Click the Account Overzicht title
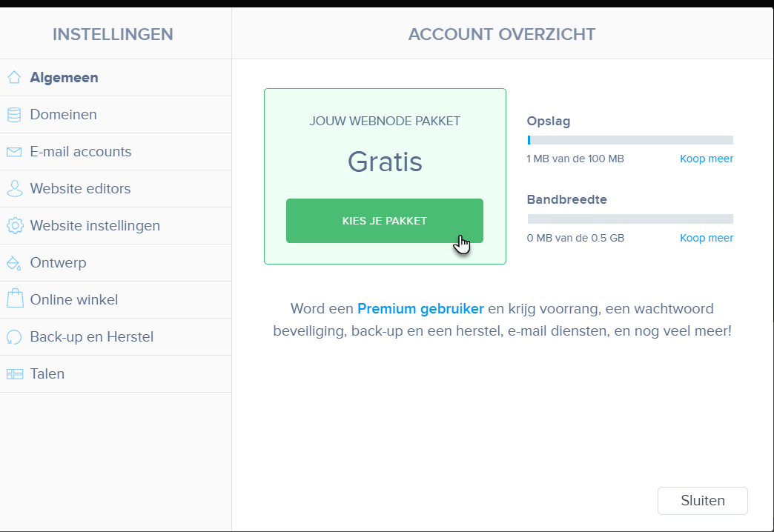 501,35
